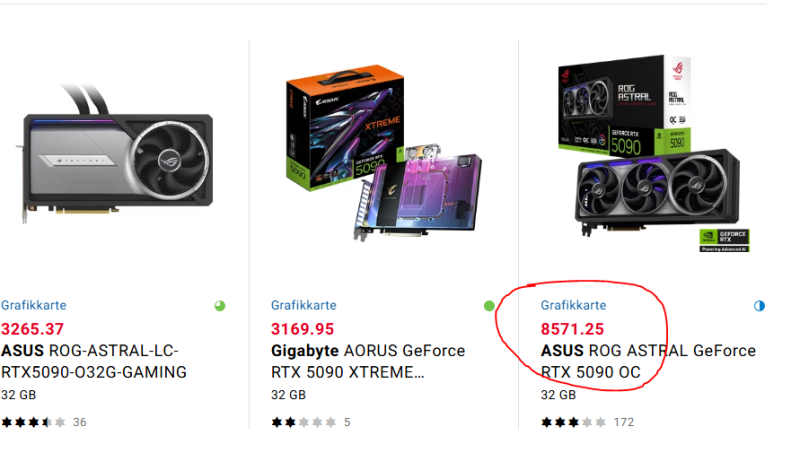
Task: Click the 36 review count
Action: point(80,422)
